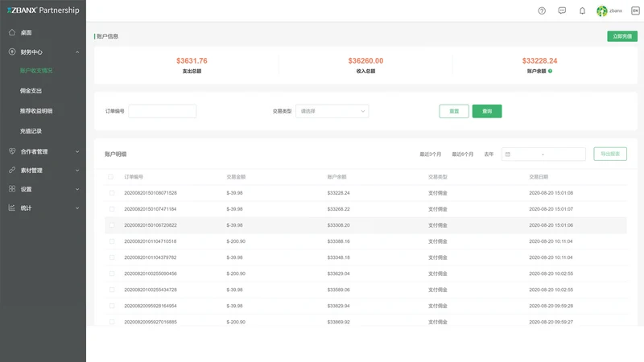Filter by 最近3个月
The height and width of the screenshot is (362, 644).
coord(430,154)
